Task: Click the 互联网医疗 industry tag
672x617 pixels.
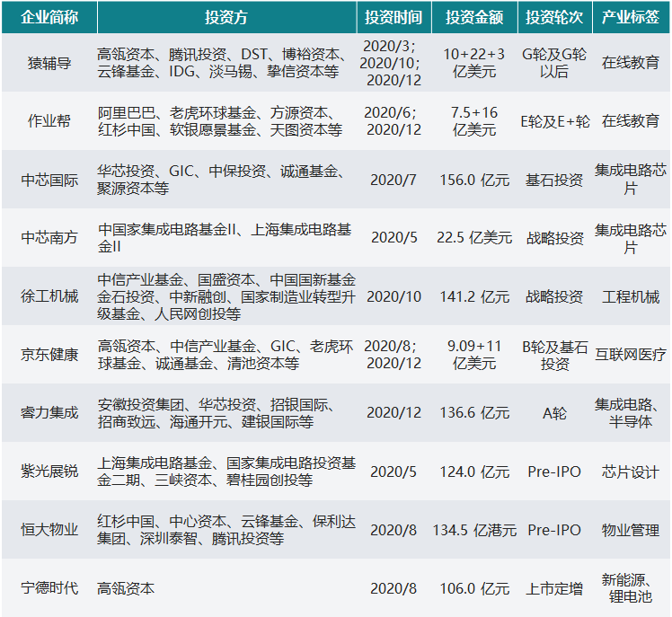Action: point(631,355)
